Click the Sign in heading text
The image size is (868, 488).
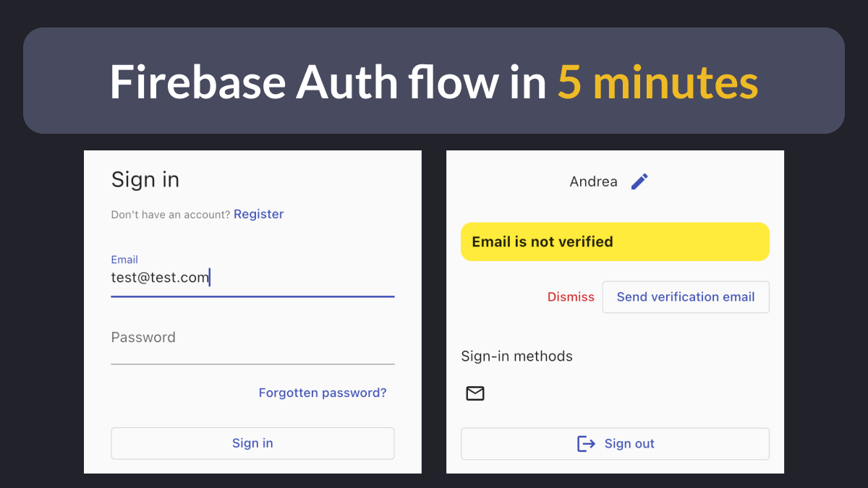(145, 180)
